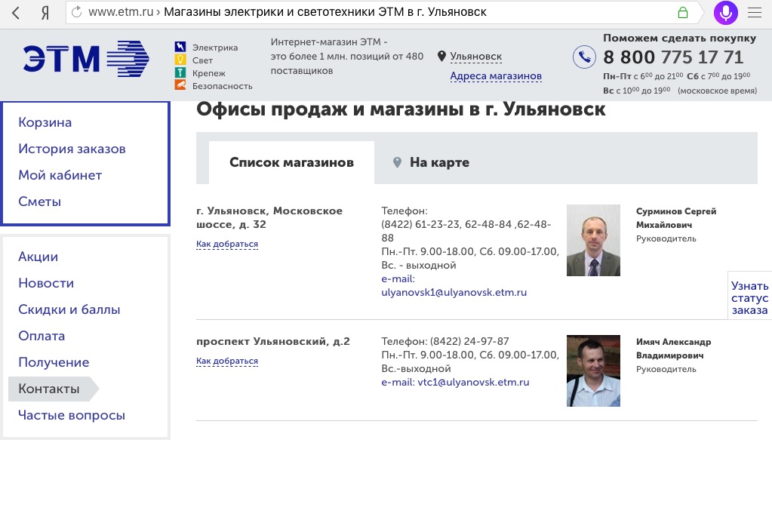Open the Новости section
This screenshot has height=532, width=772.
pos(46,283)
